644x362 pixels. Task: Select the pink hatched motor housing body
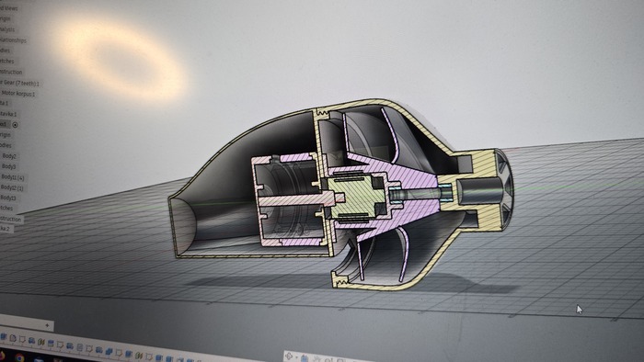pyautogui.click(x=290, y=200)
